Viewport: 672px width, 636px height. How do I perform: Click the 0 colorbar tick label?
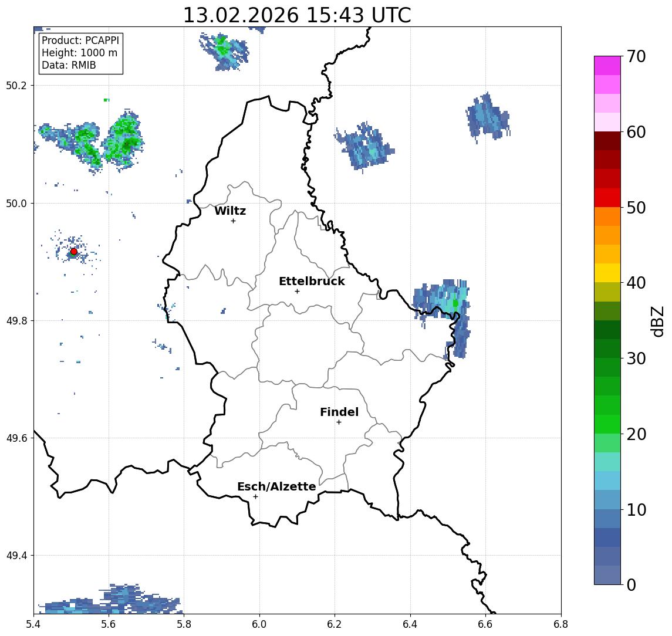tap(632, 584)
